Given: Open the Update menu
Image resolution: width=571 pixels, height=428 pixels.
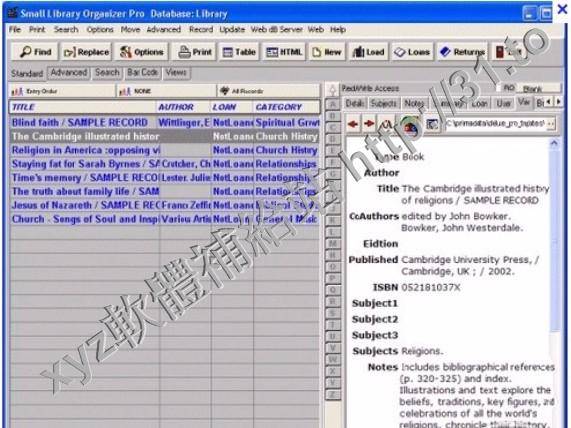Looking at the screenshot, I should click(x=232, y=30).
